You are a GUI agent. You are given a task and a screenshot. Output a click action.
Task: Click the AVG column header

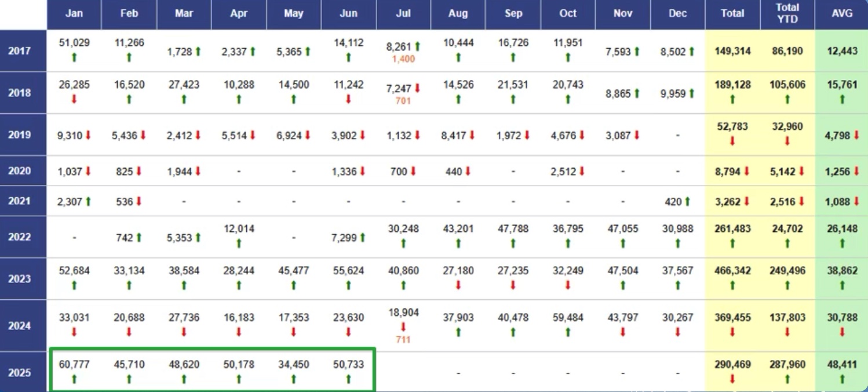tap(841, 14)
